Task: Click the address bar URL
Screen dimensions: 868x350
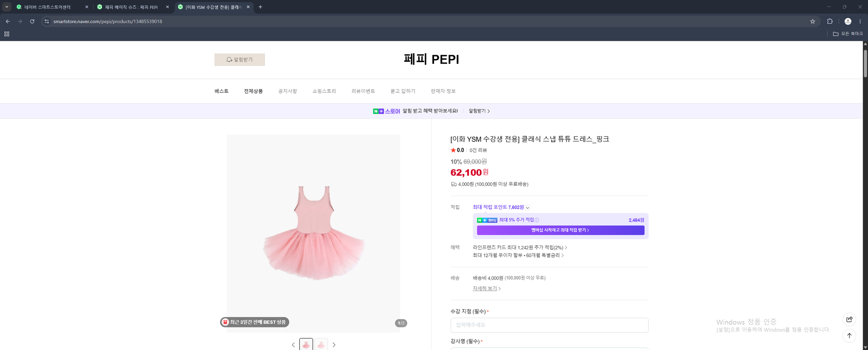Action: point(108,22)
